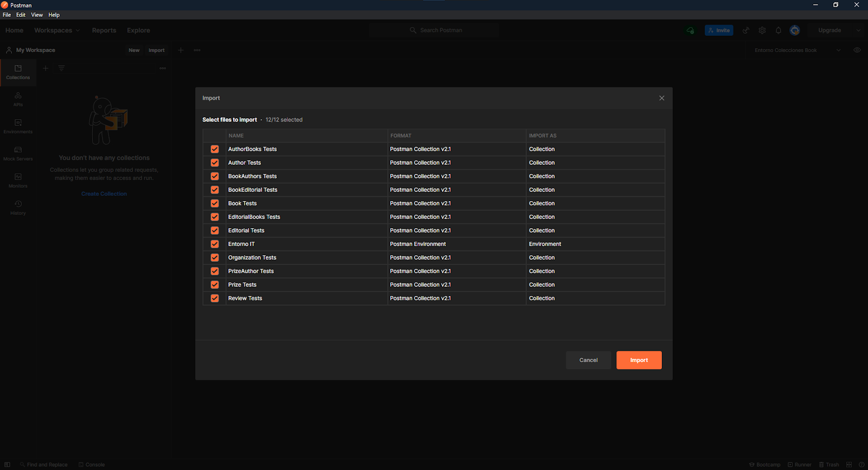Select the Monitors sidebar icon

18,181
